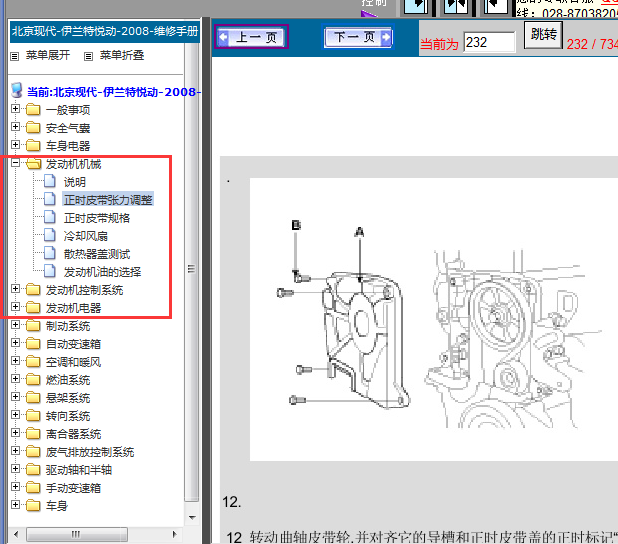This screenshot has width=618, height=544.
Task: Click the document icon beside 正时皮带规格
Action: pyautogui.click(x=49, y=217)
